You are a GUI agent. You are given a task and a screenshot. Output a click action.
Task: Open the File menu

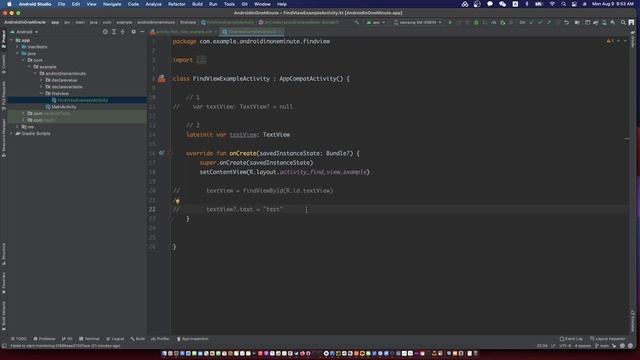(x=61, y=4)
